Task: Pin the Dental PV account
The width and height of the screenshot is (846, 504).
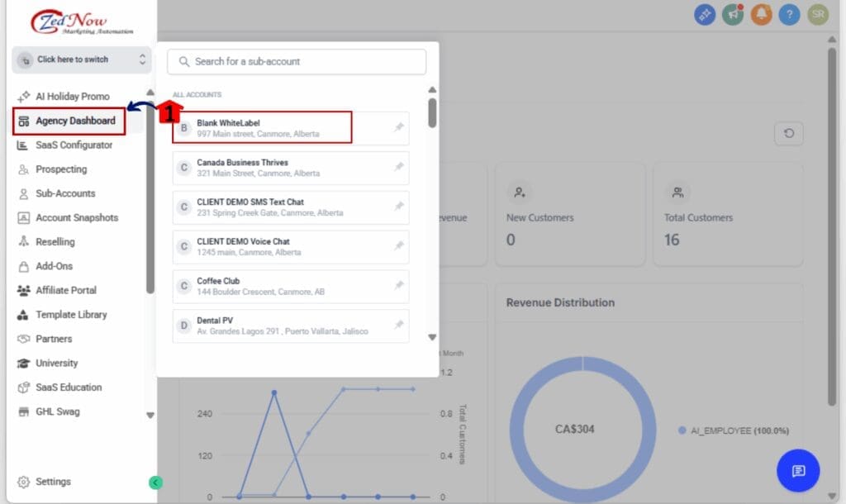Action: tap(399, 326)
